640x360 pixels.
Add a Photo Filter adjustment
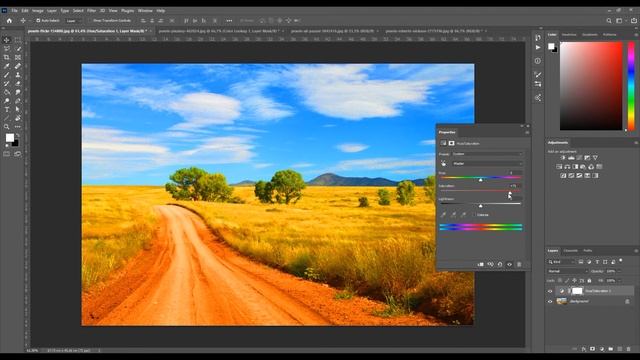(583, 167)
